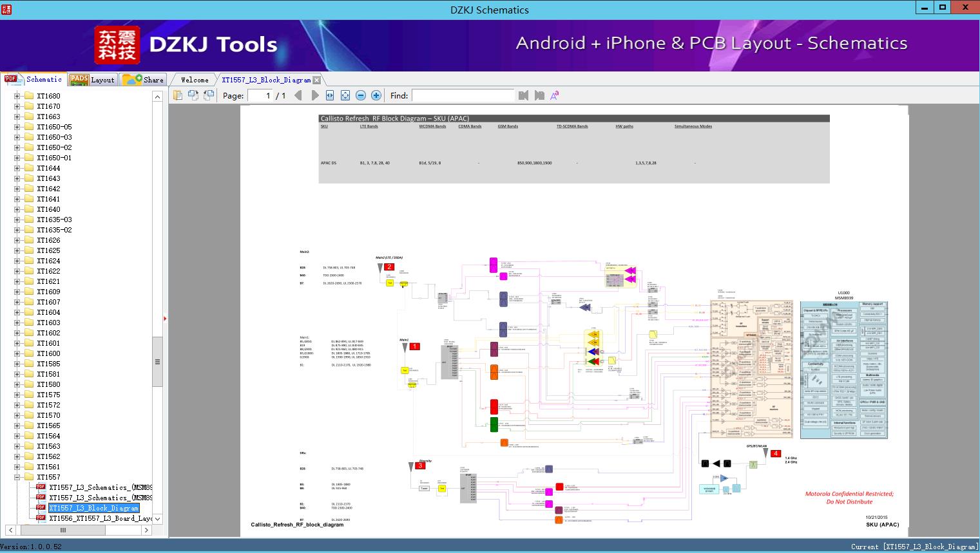Fit page to width

330,95
